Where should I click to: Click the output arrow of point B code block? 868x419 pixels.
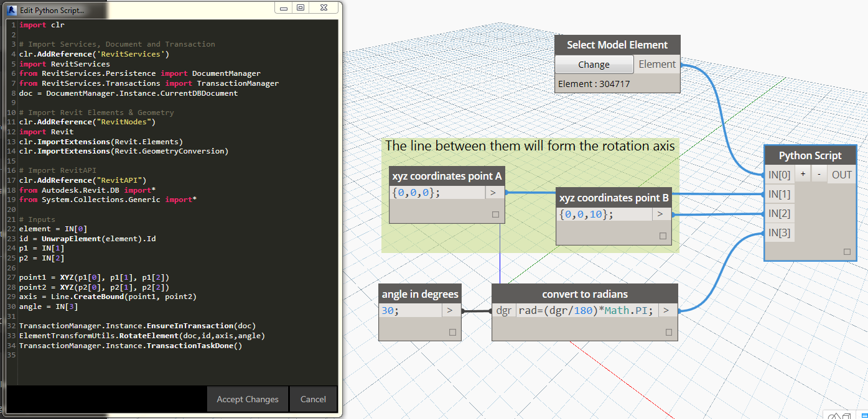[x=660, y=214]
